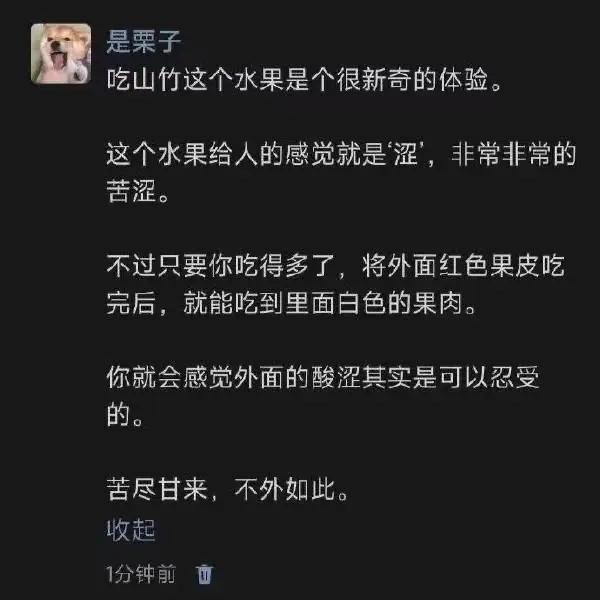The image size is (600, 600).
Task: Open the dog avatar profile picture
Action: coord(61,54)
